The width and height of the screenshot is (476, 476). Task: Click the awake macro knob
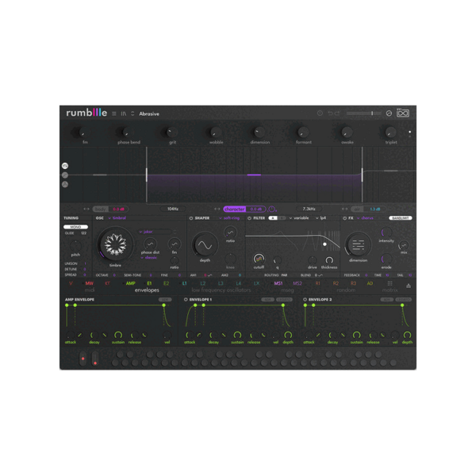coord(347,132)
